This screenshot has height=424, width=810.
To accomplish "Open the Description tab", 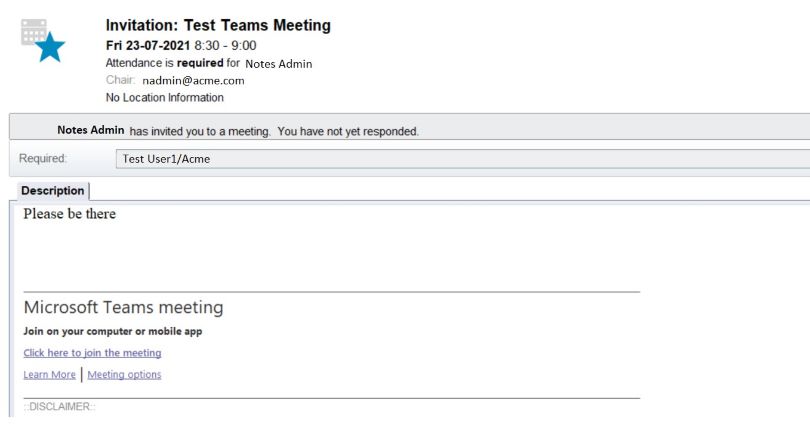I will pos(53,191).
